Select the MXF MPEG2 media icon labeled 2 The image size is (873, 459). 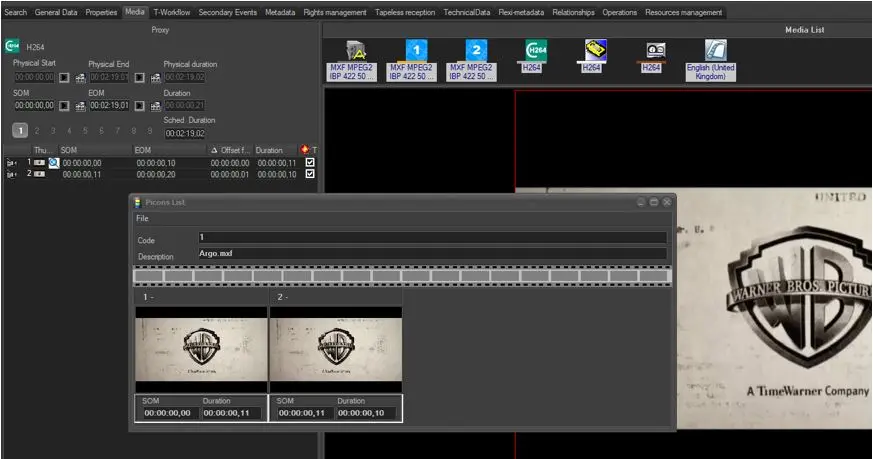tap(477, 51)
